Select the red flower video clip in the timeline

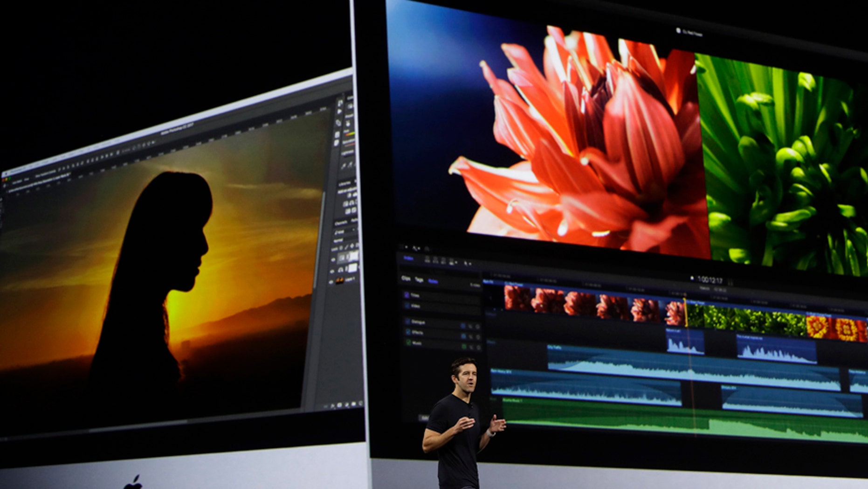(594, 304)
